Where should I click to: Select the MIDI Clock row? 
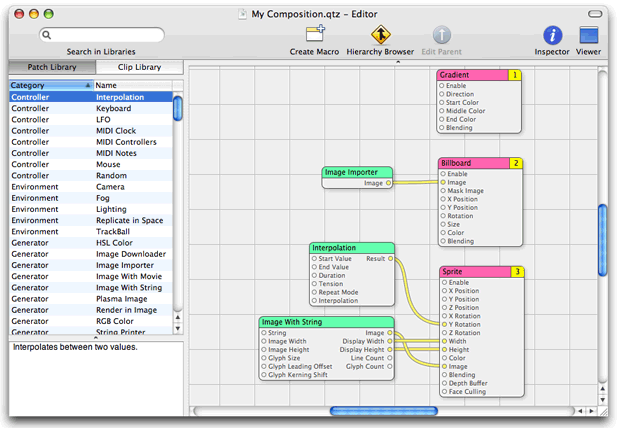91,131
